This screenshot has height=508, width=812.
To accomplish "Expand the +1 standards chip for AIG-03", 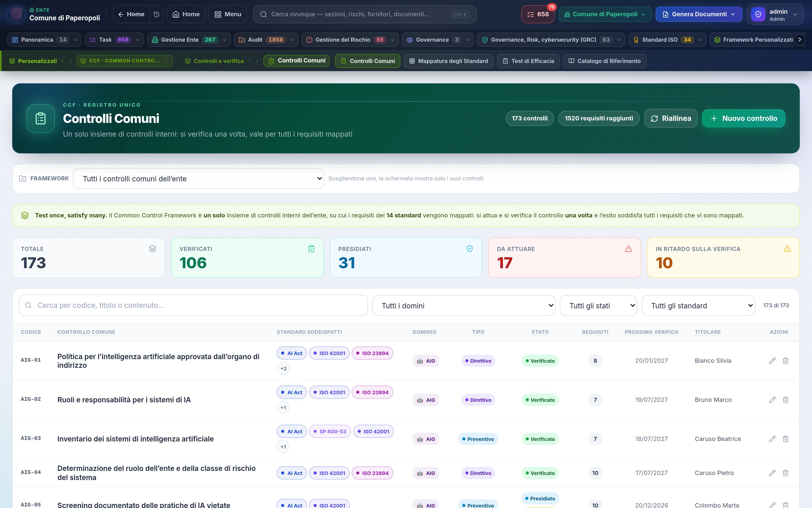I will tap(283, 447).
